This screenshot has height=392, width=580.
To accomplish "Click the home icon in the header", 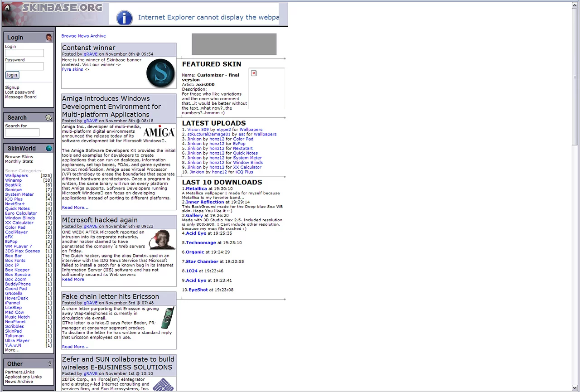I will pyautogui.click(x=7, y=6).
